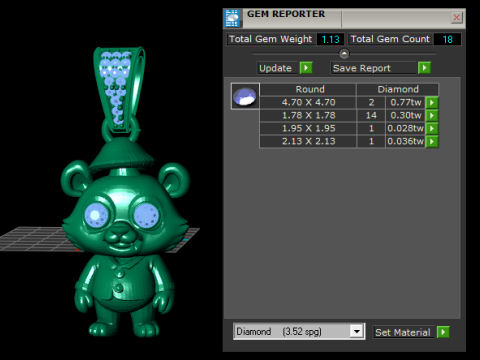Screen dimensions: 480x360
Task: Click the 0.77tw weight cell
Action: (x=406, y=102)
